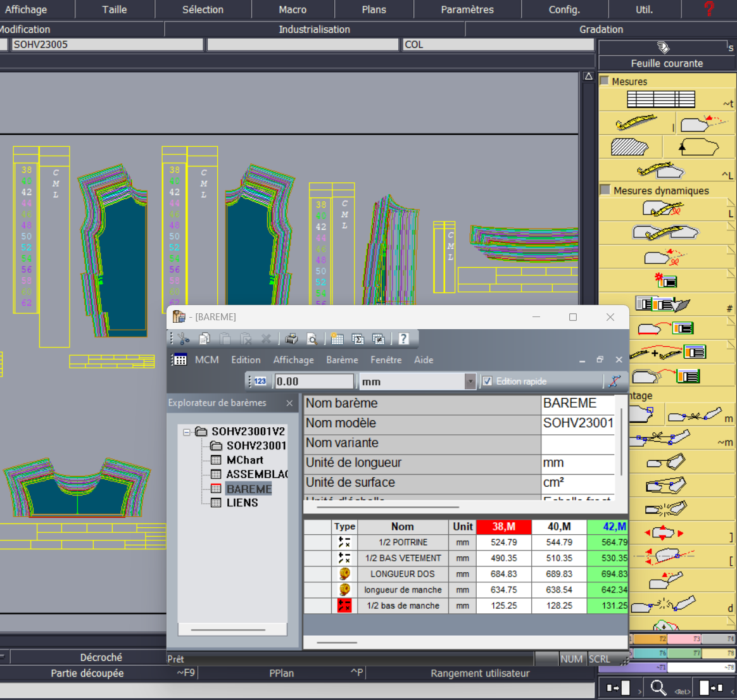Image resolution: width=737 pixels, height=700 pixels.
Task: Check the Mesures checkbox
Action: coord(605,81)
